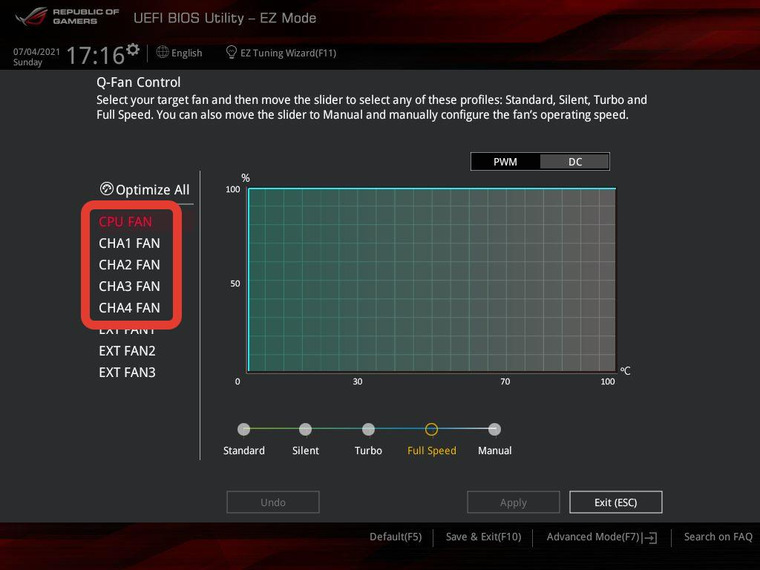Select the Manual fan profile

pos(494,429)
